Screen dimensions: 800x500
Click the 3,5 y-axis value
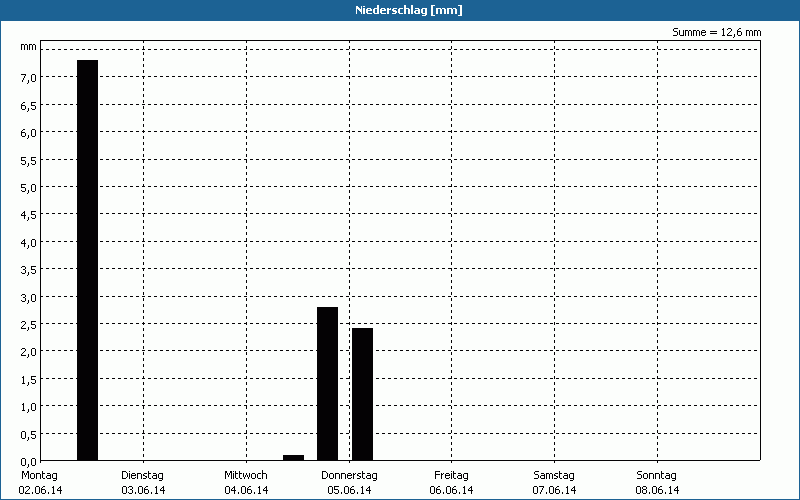(28, 270)
